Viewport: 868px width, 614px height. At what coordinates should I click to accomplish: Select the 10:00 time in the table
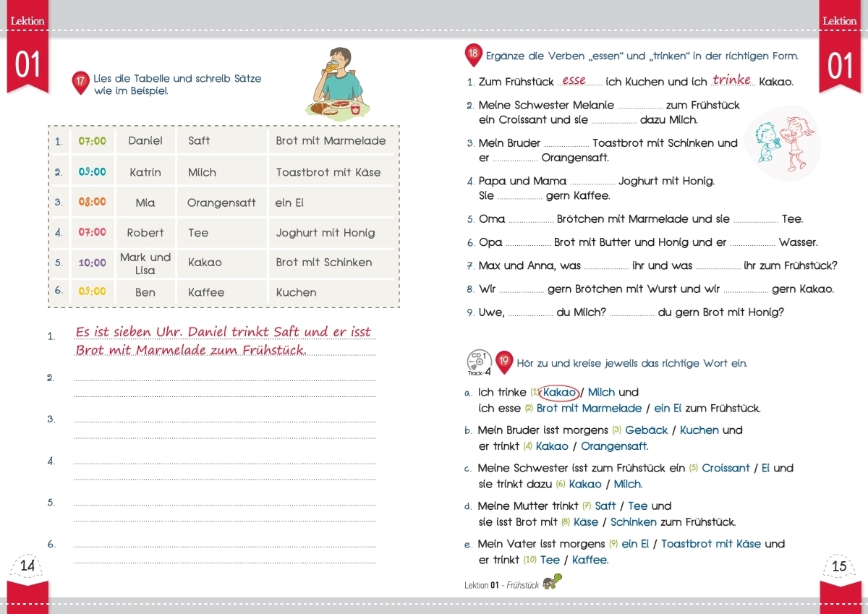click(93, 263)
